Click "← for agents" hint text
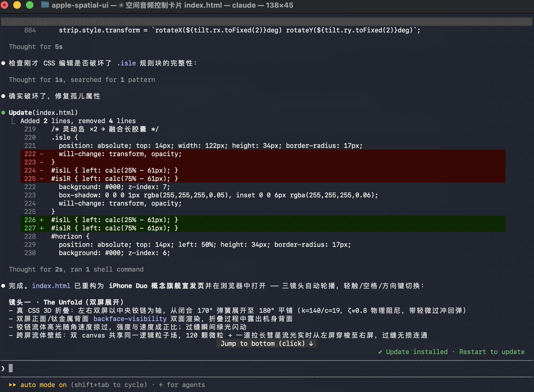This screenshot has height=392, width=534. tap(182, 385)
